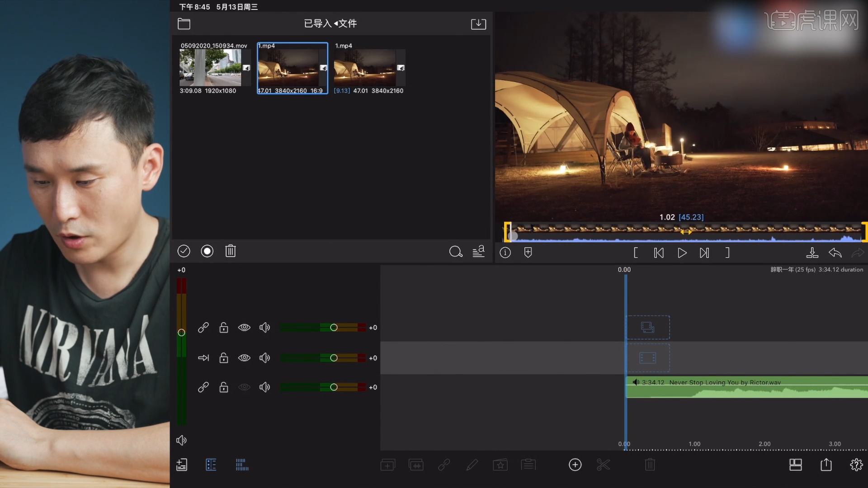Undo the last action

coord(835,253)
